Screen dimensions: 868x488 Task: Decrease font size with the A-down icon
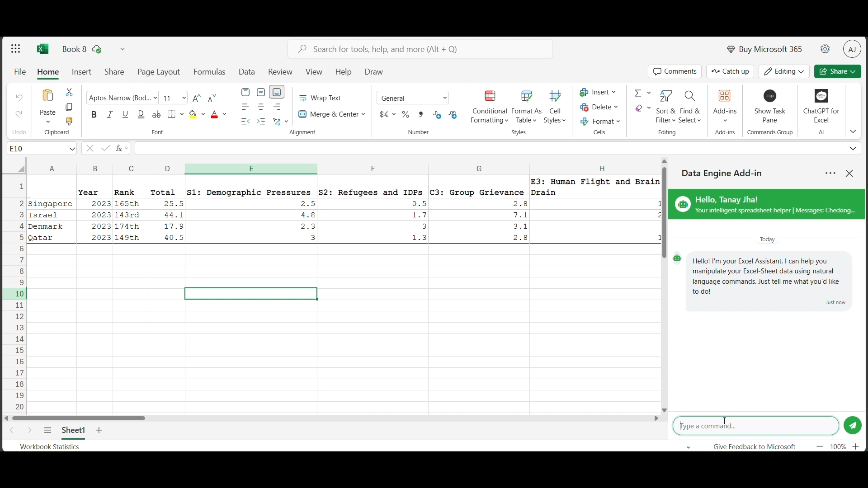213,98
